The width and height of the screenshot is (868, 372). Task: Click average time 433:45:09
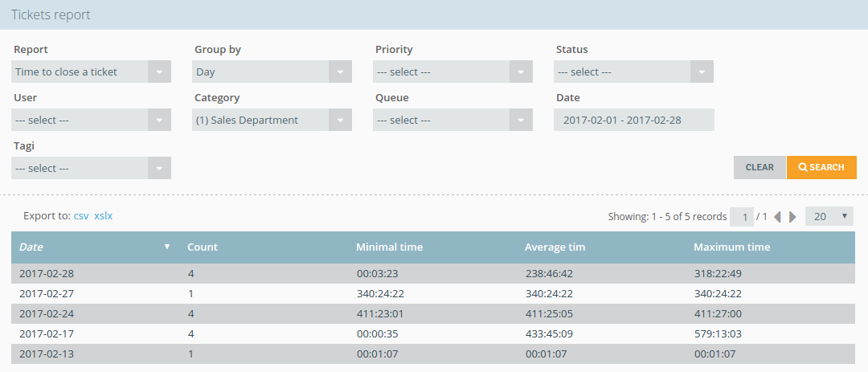pyautogui.click(x=549, y=334)
